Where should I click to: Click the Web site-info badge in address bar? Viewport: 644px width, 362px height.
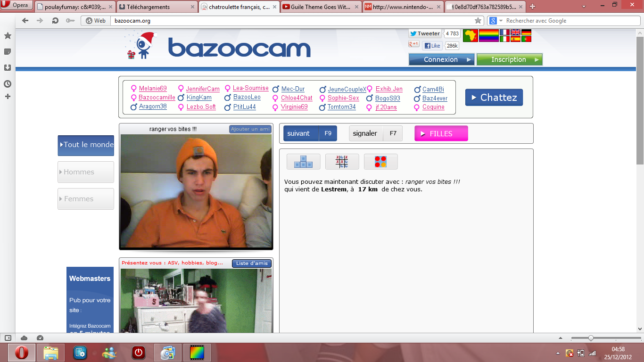pos(96,21)
